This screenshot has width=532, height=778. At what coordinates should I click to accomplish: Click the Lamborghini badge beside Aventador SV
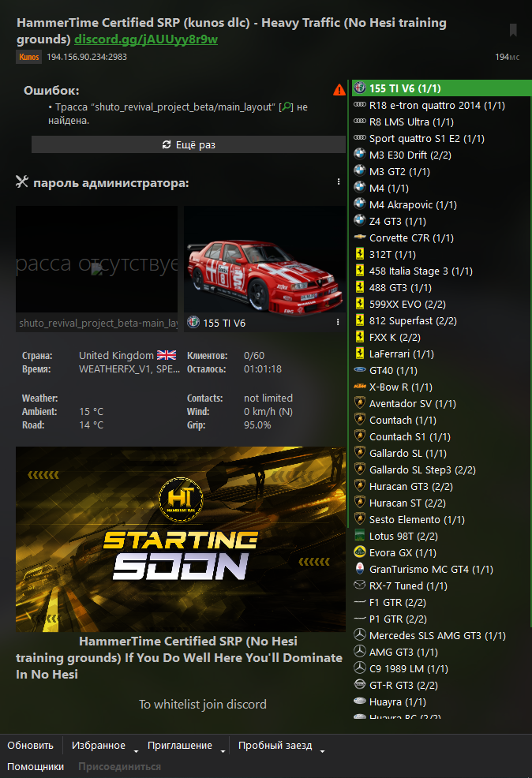[x=360, y=403]
